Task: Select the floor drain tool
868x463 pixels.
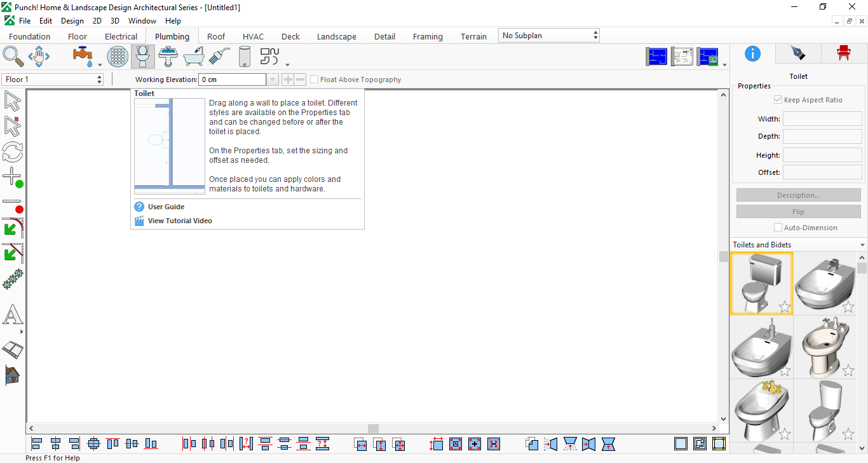Action: 118,56
